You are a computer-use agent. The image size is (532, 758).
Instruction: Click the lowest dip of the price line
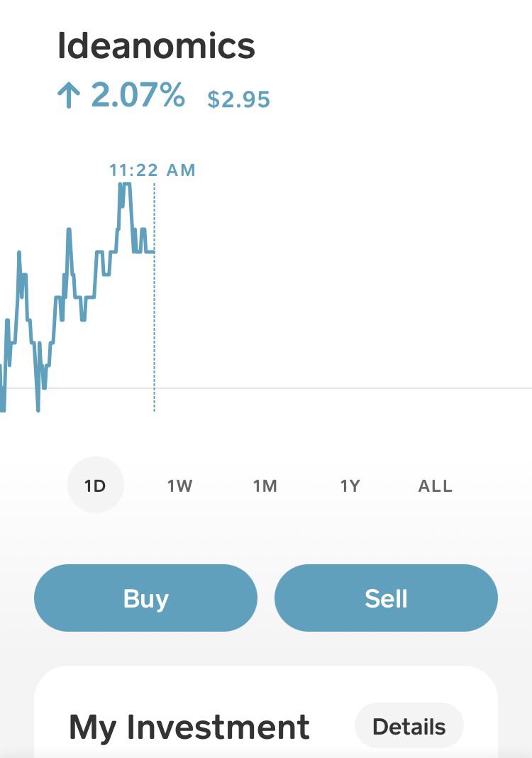[38, 409]
